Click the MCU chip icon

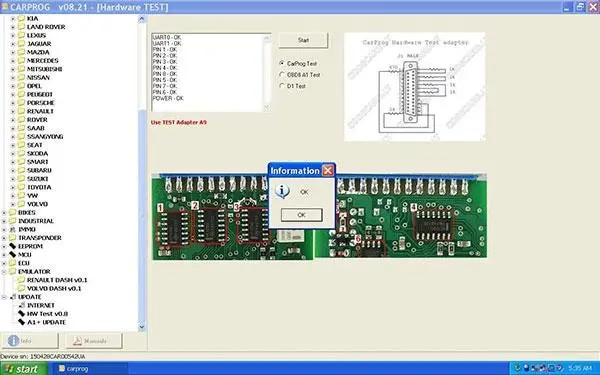(13, 254)
